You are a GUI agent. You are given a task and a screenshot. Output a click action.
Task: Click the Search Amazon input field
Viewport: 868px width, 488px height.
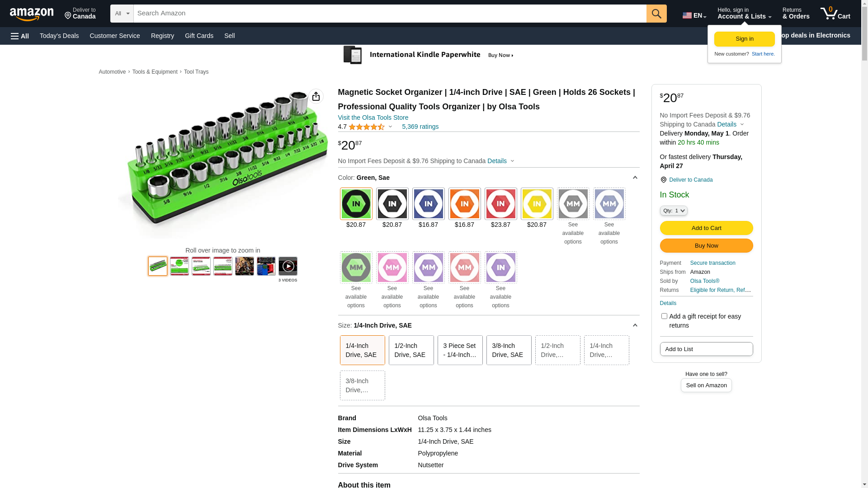pyautogui.click(x=389, y=14)
